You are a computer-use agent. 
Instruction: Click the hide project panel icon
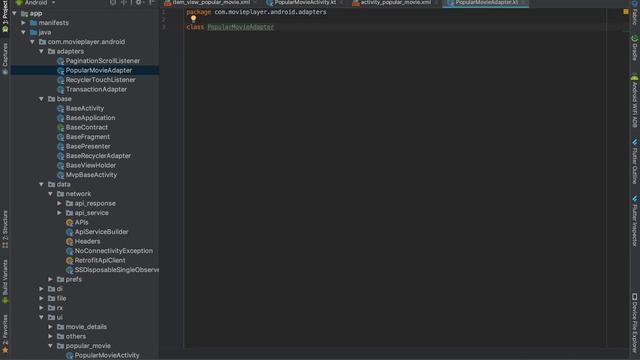(x=152, y=2)
